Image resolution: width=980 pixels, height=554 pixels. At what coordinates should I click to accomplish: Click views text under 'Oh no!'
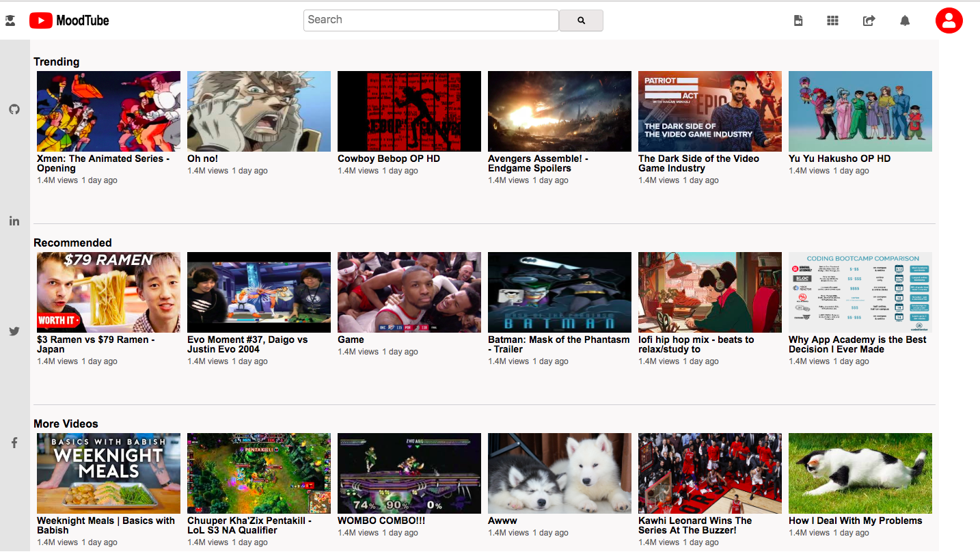click(x=208, y=171)
